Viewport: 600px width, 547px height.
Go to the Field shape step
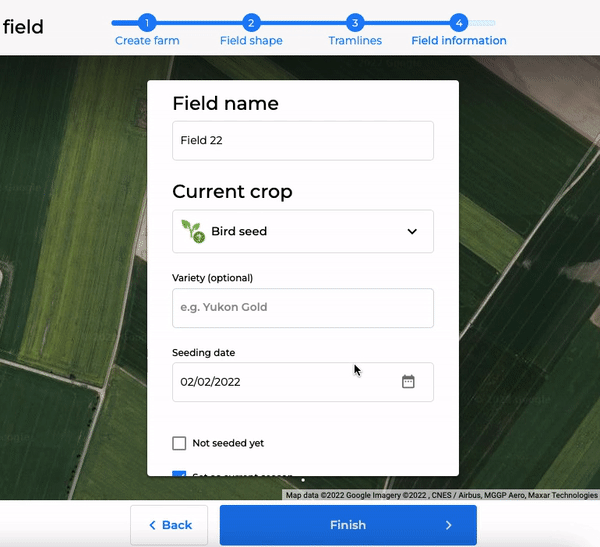click(x=251, y=41)
